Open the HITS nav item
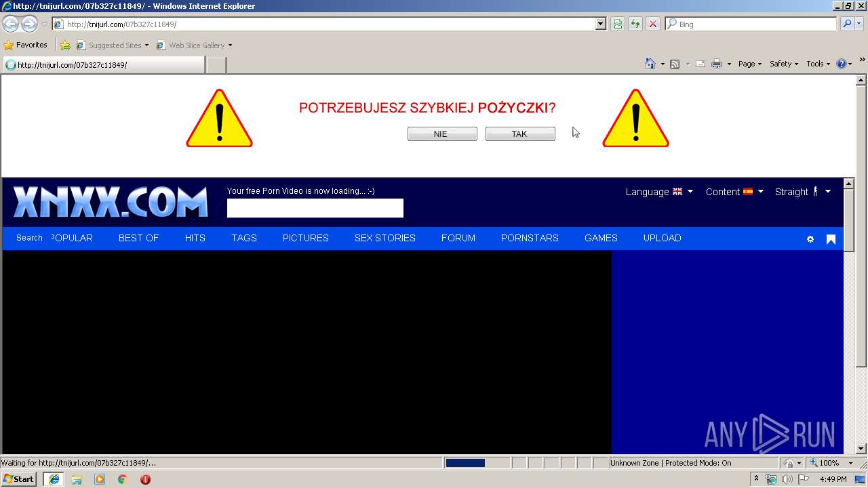Viewport: 868px width, 488px height. pyautogui.click(x=195, y=238)
